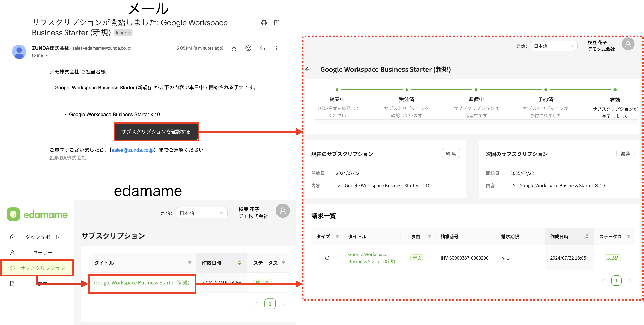Go to next page in invoice list
This screenshot has width=644, height=325.
630,281
